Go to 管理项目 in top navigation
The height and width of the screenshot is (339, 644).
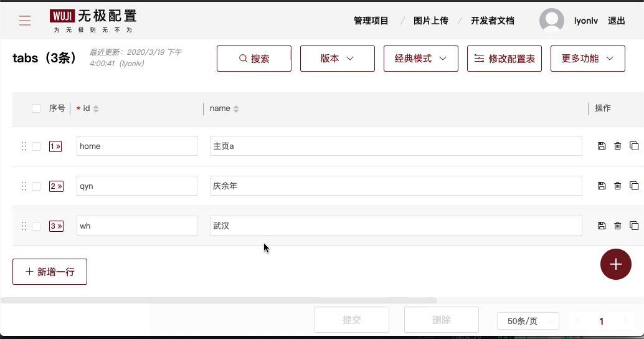coord(371,21)
